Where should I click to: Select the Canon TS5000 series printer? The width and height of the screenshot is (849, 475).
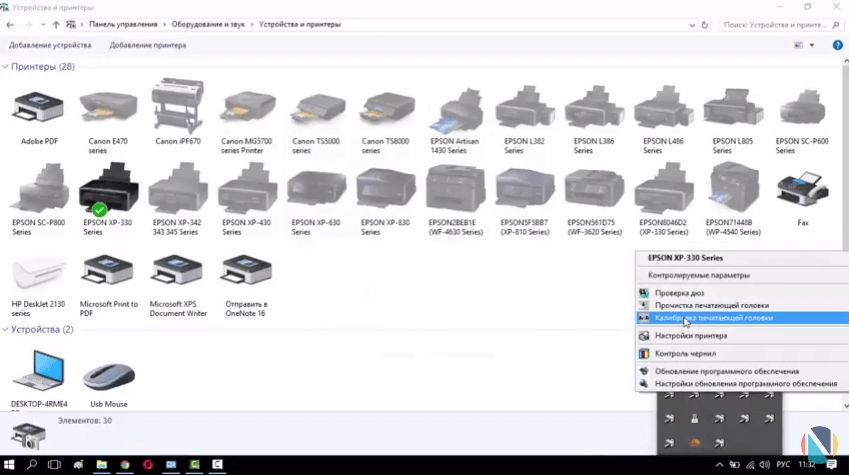click(317, 107)
